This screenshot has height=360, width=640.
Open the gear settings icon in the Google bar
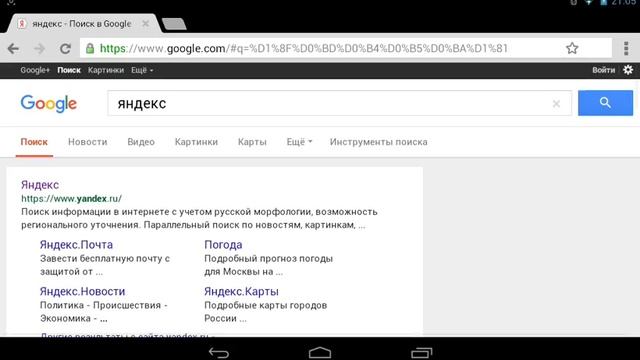pos(628,70)
